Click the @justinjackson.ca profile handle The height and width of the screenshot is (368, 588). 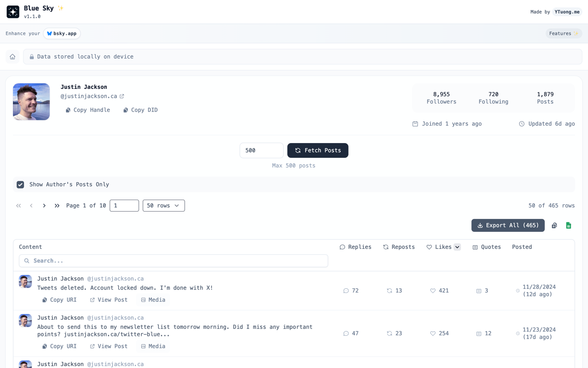(x=89, y=96)
